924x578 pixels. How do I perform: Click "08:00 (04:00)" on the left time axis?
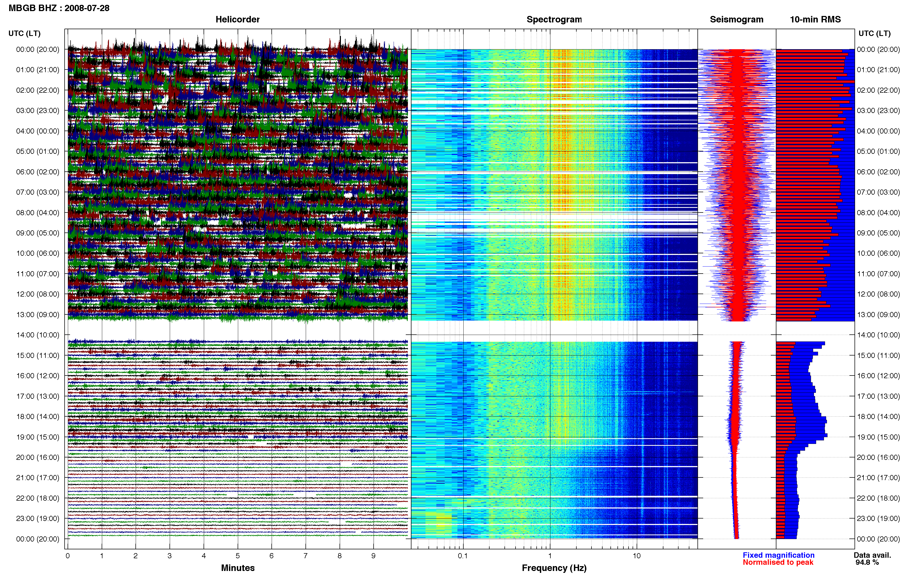pyautogui.click(x=38, y=212)
